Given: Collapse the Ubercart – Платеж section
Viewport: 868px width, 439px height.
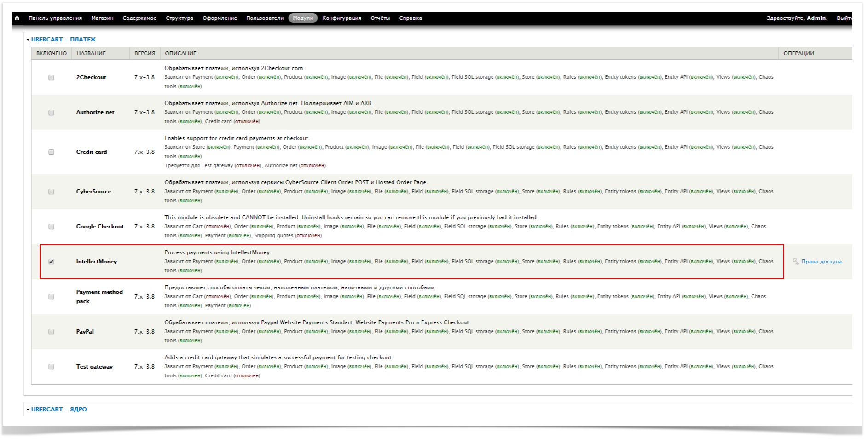Looking at the screenshot, I should (x=63, y=40).
